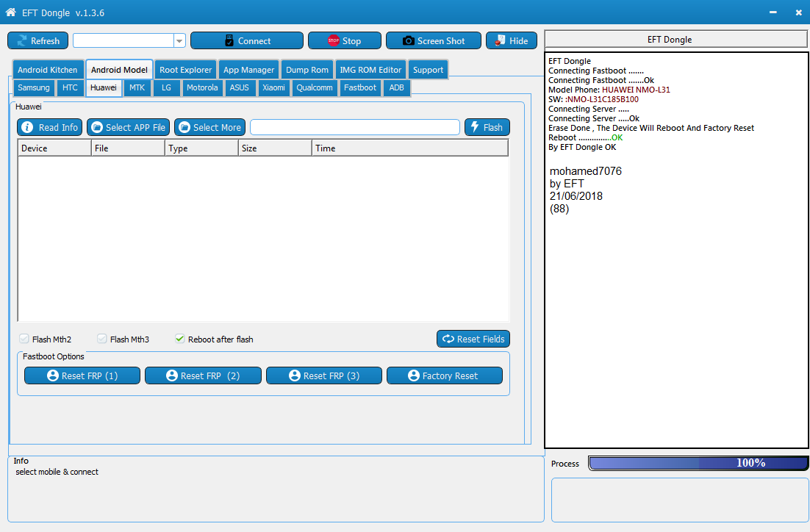
Task: Click the 'NMO-L31C185B100' SW version text
Action: pyautogui.click(x=602, y=99)
